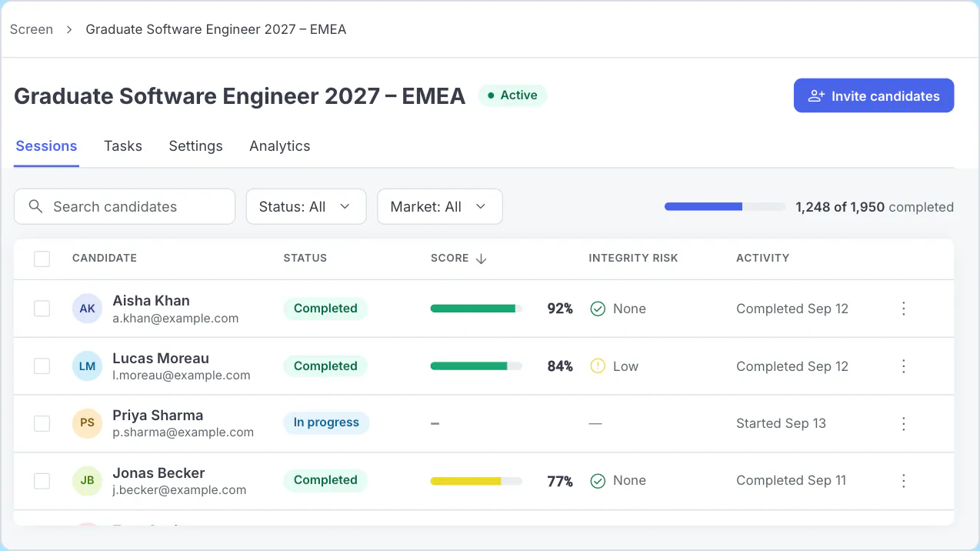980x551 pixels.
Task: Click the PS avatar for Priya Sharma
Action: (x=87, y=423)
